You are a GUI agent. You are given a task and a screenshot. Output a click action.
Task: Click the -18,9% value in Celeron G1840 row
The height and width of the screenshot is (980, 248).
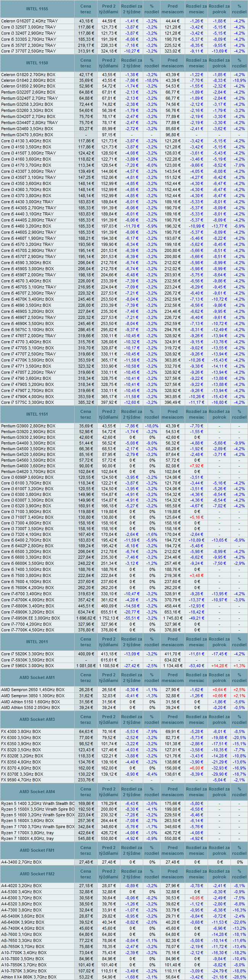coord(239,80)
